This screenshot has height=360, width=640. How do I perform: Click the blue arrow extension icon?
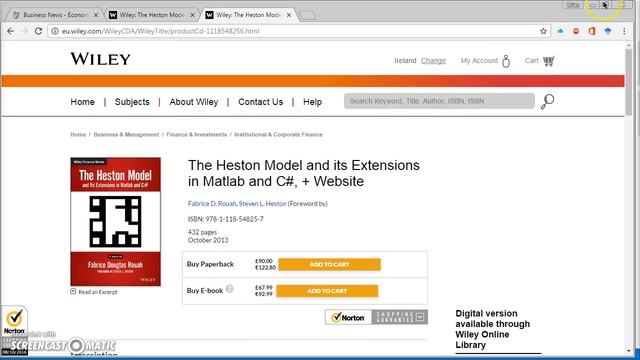tap(608, 31)
